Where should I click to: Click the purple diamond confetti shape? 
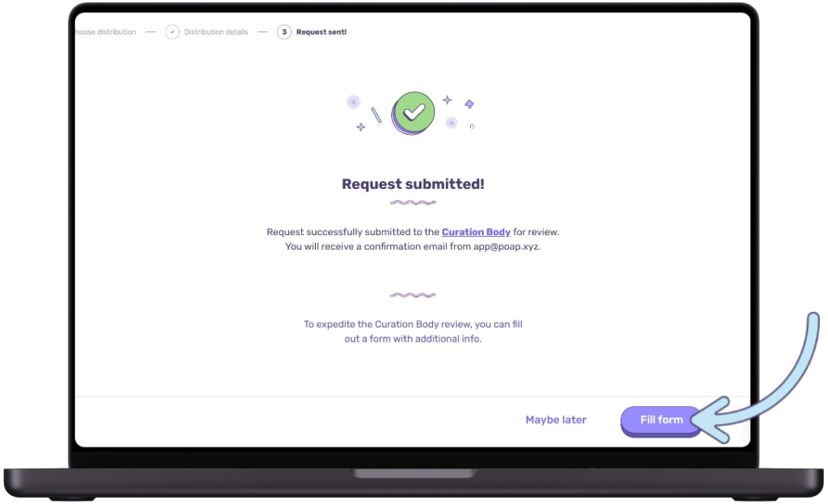pyautogui.click(x=469, y=104)
